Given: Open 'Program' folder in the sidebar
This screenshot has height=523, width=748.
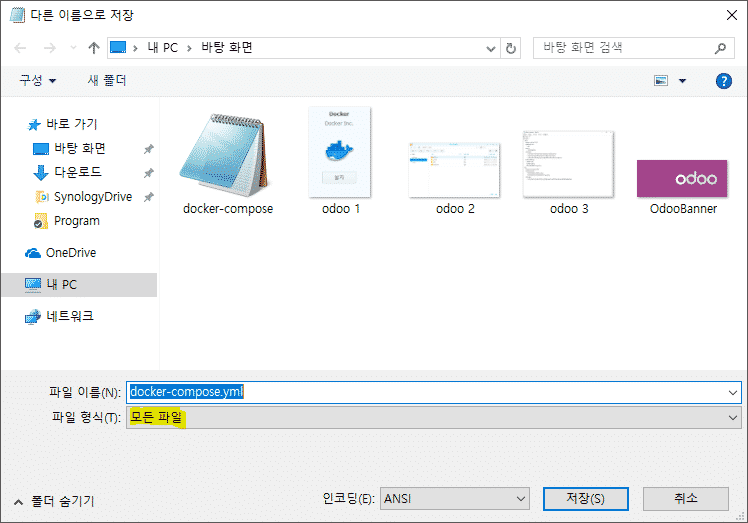Looking at the screenshot, I should [77, 220].
